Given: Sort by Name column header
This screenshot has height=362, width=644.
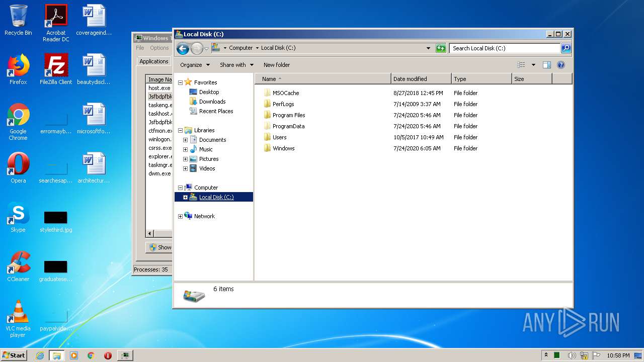Looking at the screenshot, I should pos(323,79).
